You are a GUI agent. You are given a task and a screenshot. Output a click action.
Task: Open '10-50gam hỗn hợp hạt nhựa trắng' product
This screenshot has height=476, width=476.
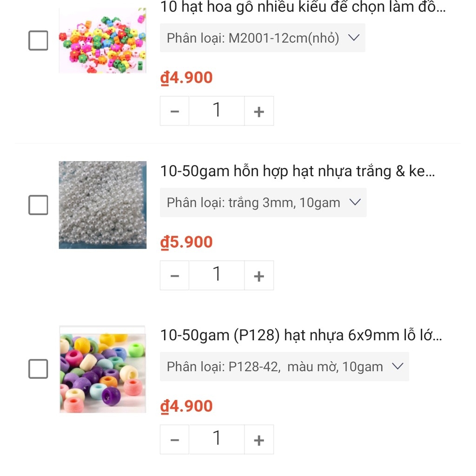tap(297, 172)
